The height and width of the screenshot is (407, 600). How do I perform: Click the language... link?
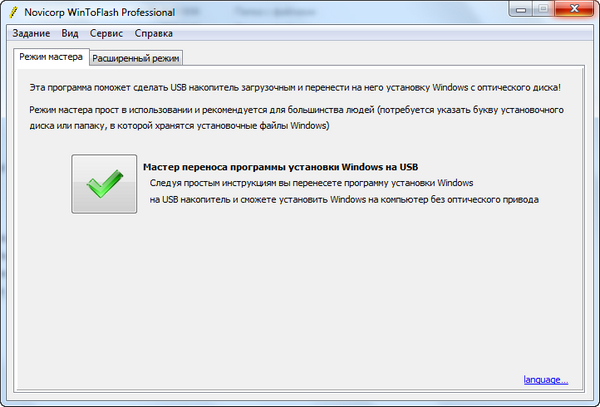click(x=545, y=380)
